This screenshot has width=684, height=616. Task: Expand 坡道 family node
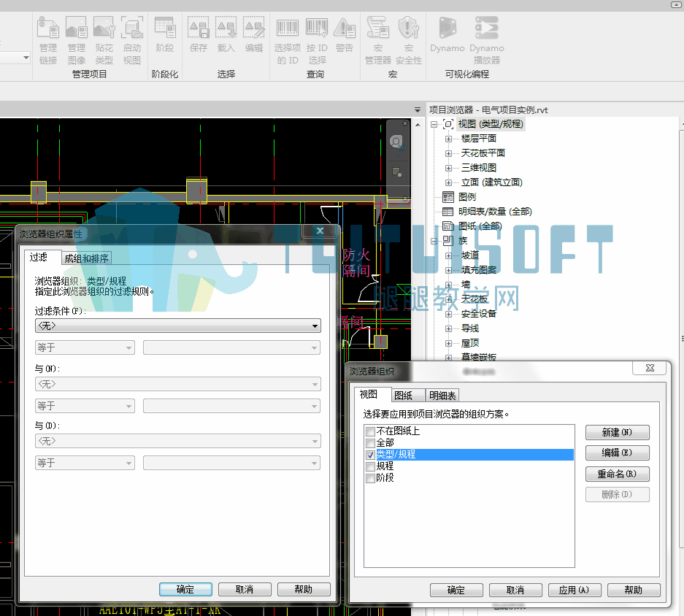coord(448,255)
